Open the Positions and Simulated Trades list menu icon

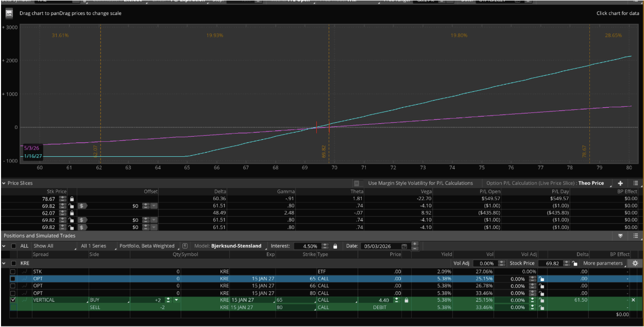(x=636, y=236)
